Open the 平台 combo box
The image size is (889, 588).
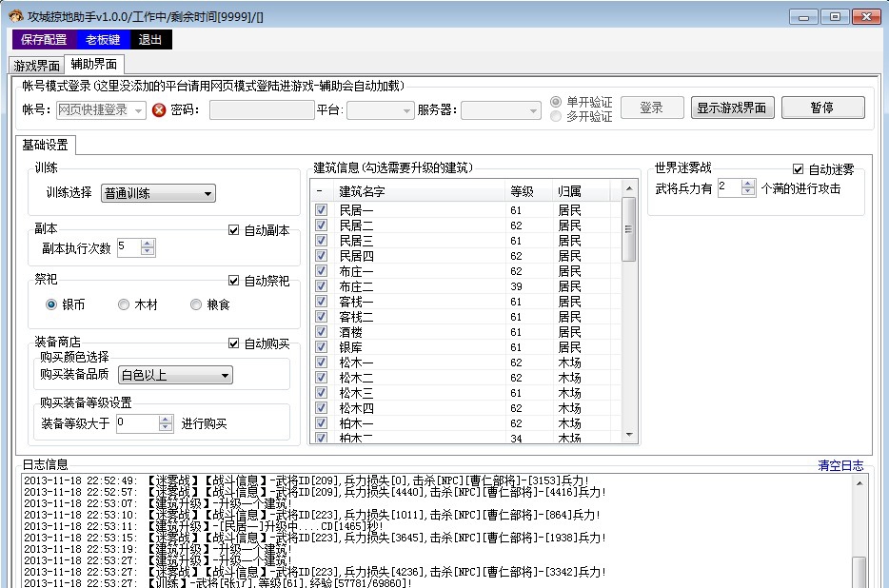click(380, 110)
